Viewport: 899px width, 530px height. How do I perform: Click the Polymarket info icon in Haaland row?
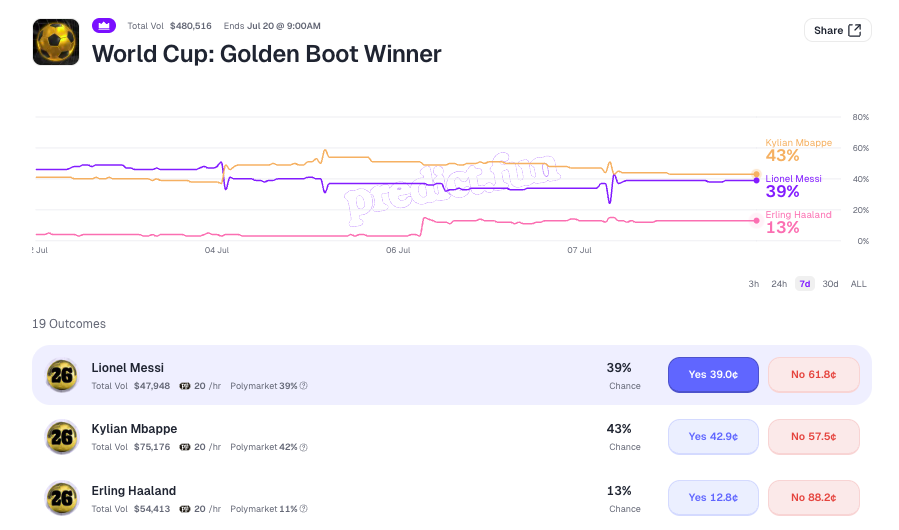point(304,509)
